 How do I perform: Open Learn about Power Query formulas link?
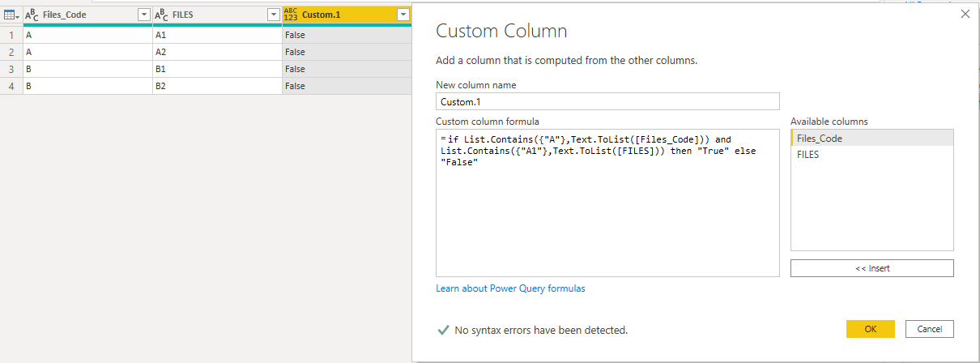pos(510,288)
